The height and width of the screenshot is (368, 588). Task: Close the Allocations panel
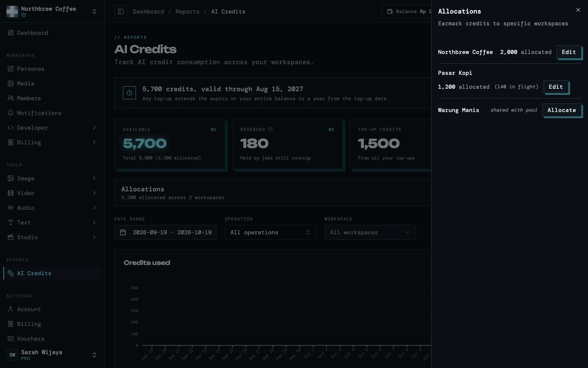click(x=578, y=10)
